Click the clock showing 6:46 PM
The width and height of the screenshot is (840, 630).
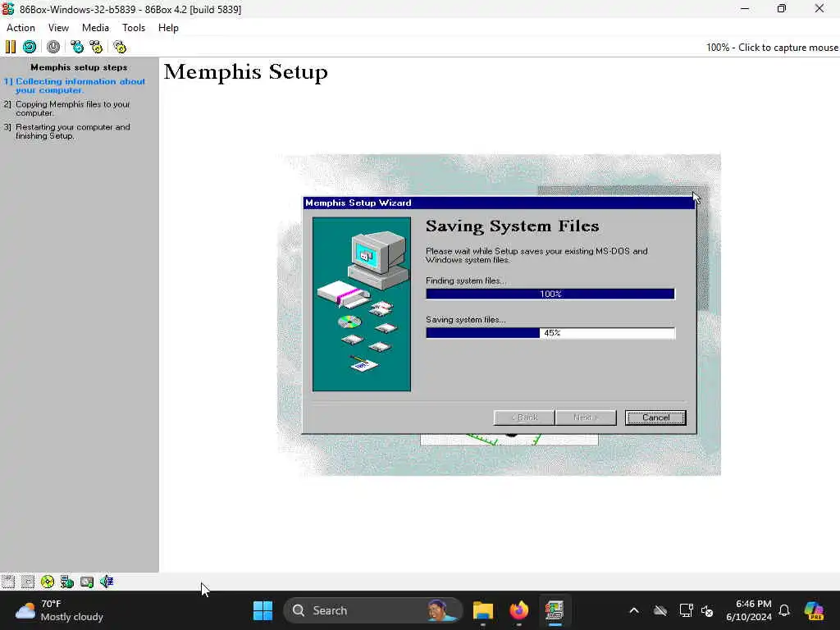(749, 610)
